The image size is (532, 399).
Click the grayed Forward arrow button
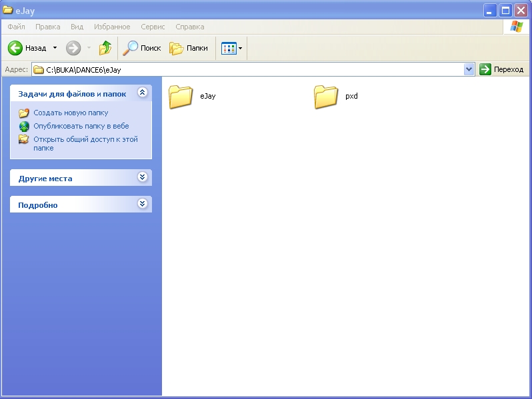point(73,48)
